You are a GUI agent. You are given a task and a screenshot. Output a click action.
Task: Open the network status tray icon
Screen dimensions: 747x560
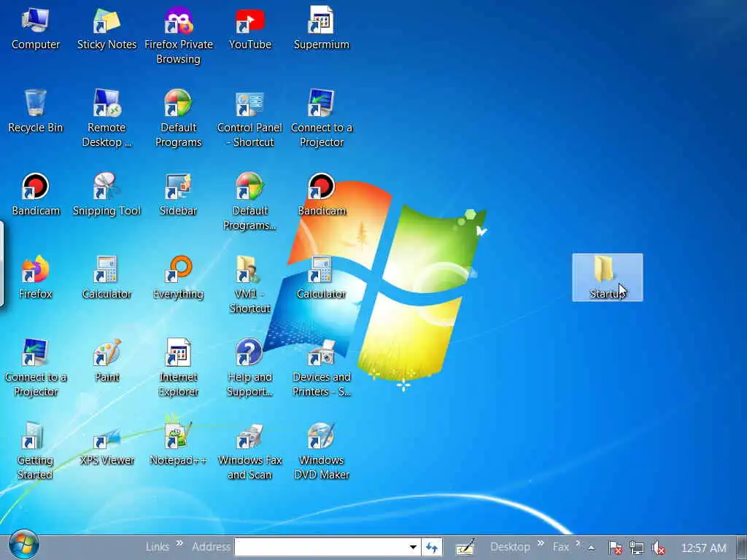tap(636, 548)
